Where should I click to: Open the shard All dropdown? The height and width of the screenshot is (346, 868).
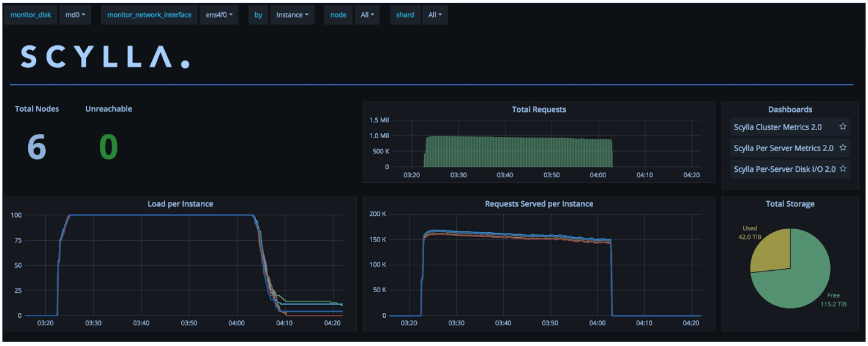coord(435,15)
